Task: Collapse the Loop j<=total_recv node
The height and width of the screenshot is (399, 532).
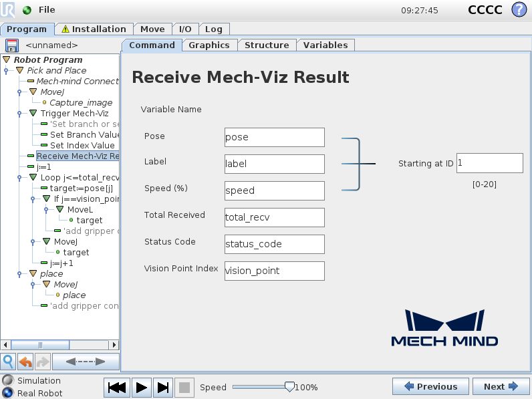Action: 33,178
